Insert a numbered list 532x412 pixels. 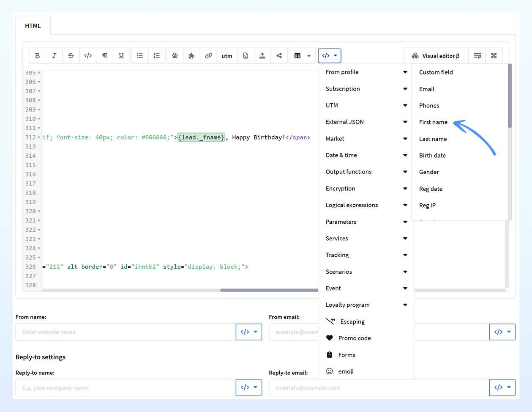[157, 56]
